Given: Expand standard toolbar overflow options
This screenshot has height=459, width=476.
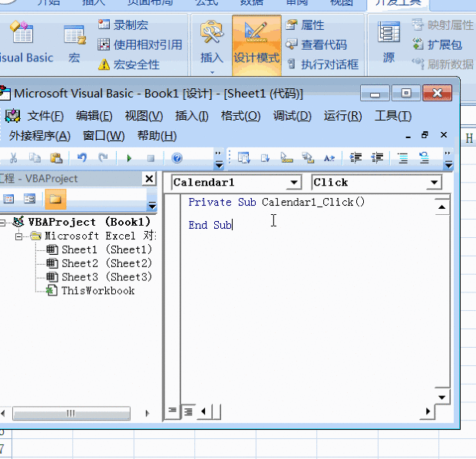Looking at the screenshot, I should pos(219,160).
